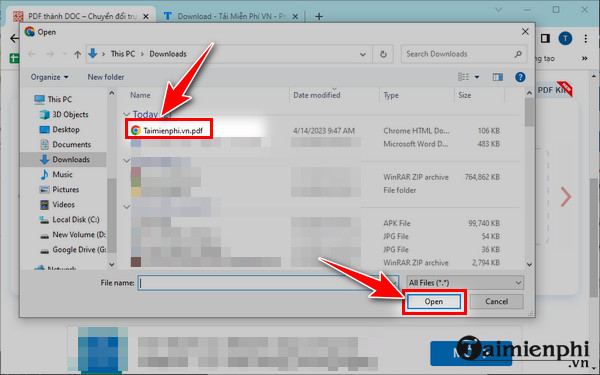
Task: Sort by the Size column header
Action: 465,95
